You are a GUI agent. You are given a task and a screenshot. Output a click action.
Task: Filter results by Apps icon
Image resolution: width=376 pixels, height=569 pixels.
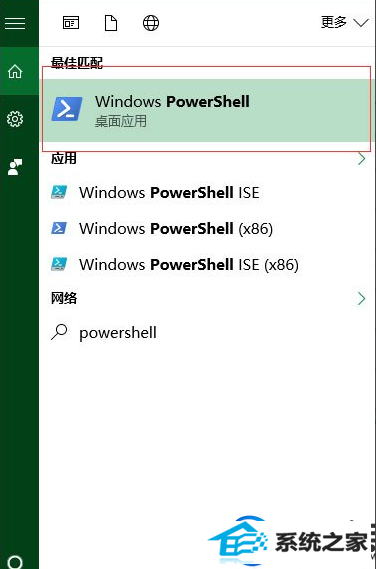(x=71, y=23)
